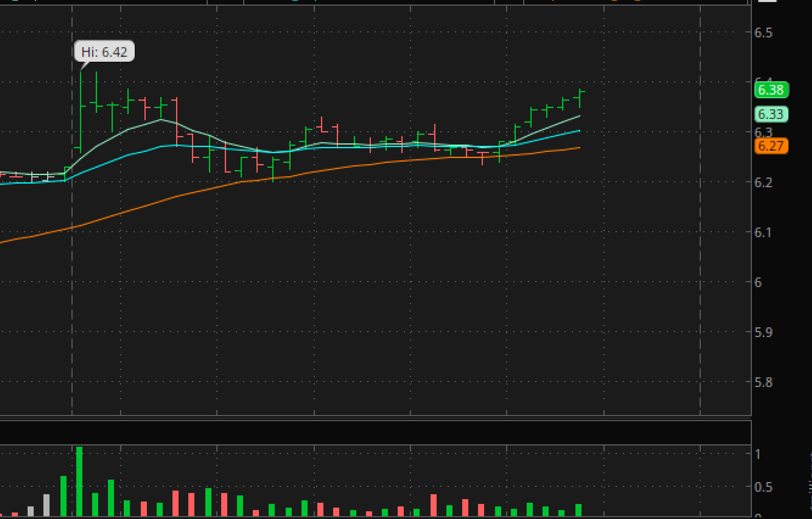
Task: Click the Hi: 6.42 price bubble
Action: click(x=104, y=52)
